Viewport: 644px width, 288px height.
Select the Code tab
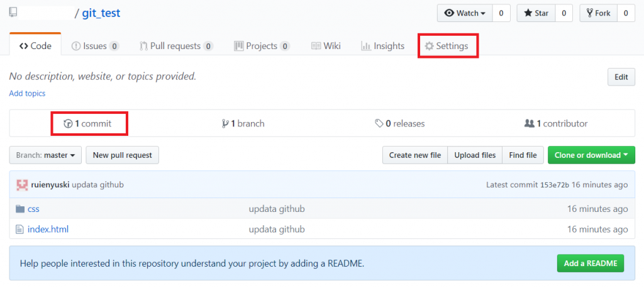35,46
